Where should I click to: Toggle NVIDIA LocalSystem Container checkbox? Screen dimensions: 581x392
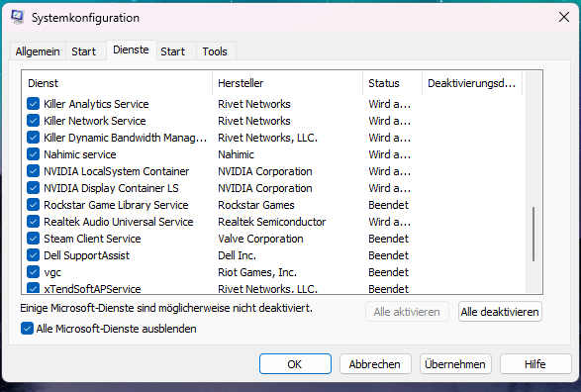pos(33,171)
